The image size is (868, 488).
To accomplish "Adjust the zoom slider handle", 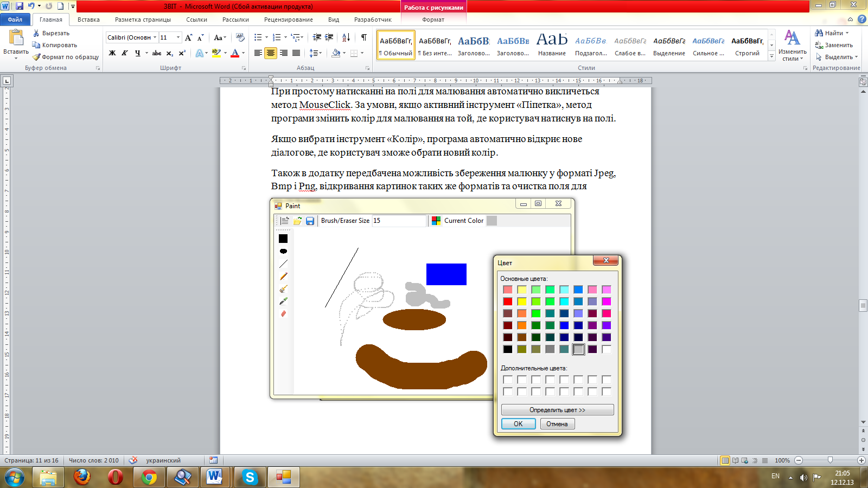I will point(830,460).
